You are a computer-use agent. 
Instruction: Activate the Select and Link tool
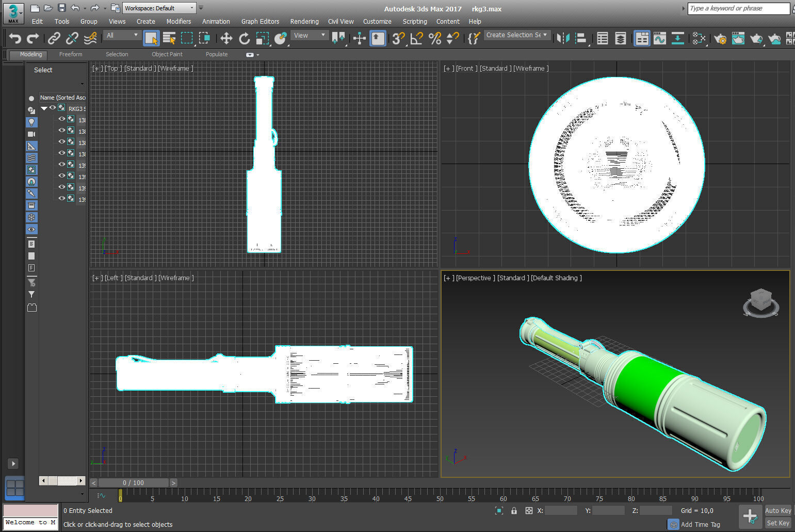pos(54,38)
